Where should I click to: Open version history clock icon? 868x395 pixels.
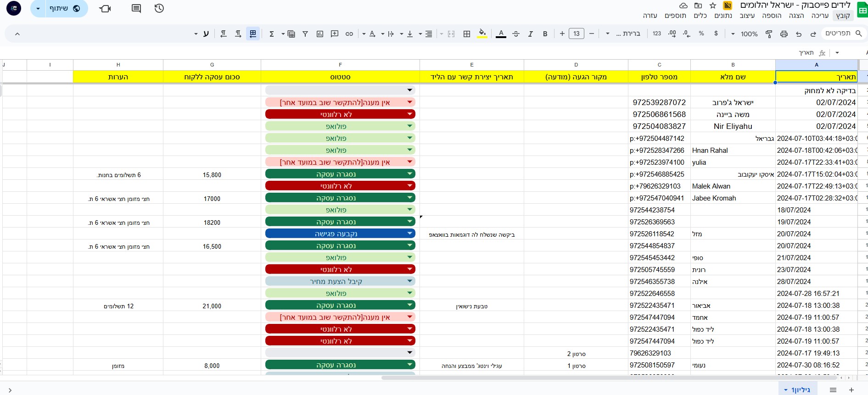pyautogui.click(x=159, y=8)
